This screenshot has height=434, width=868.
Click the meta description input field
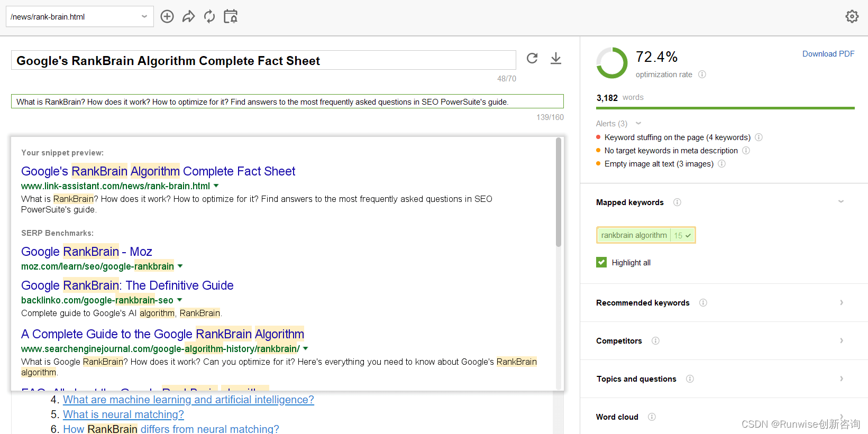[287, 101]
